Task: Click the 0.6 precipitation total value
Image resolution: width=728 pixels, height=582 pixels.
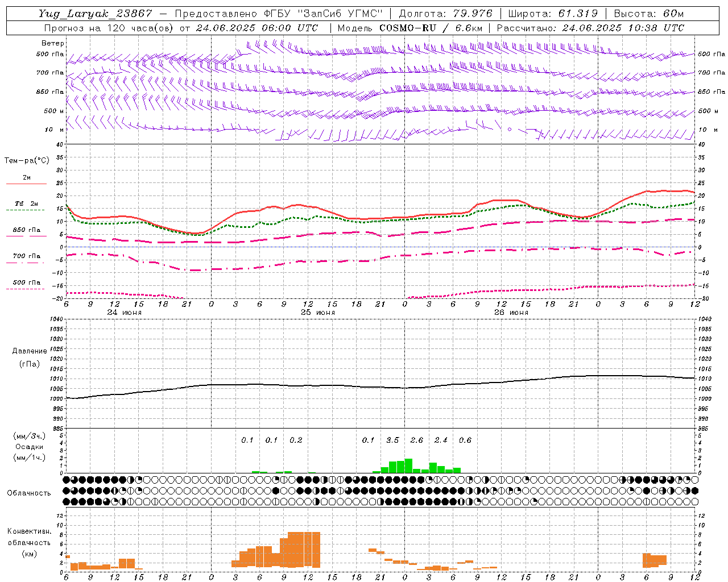Action: coord(465,440)
